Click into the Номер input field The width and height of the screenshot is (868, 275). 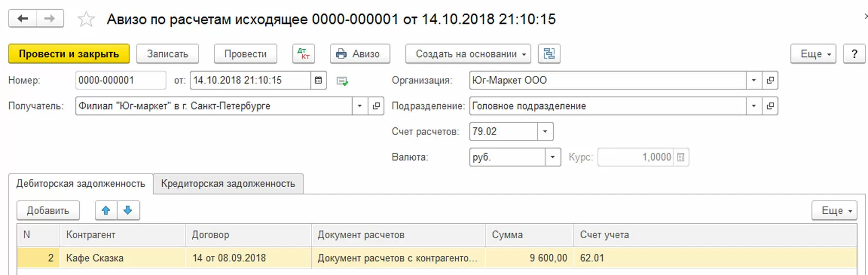coord(120,80)
